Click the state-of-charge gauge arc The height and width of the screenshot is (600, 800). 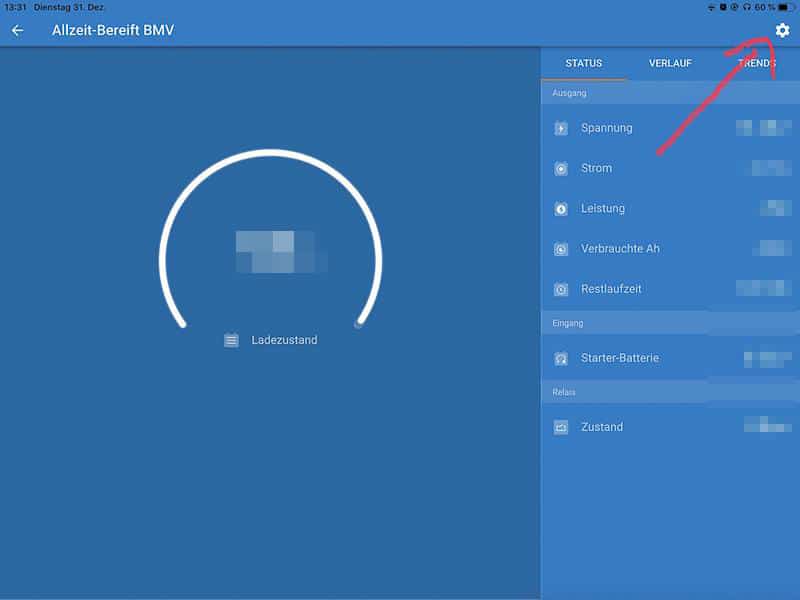pyautogui.click(x=270, y=154)
